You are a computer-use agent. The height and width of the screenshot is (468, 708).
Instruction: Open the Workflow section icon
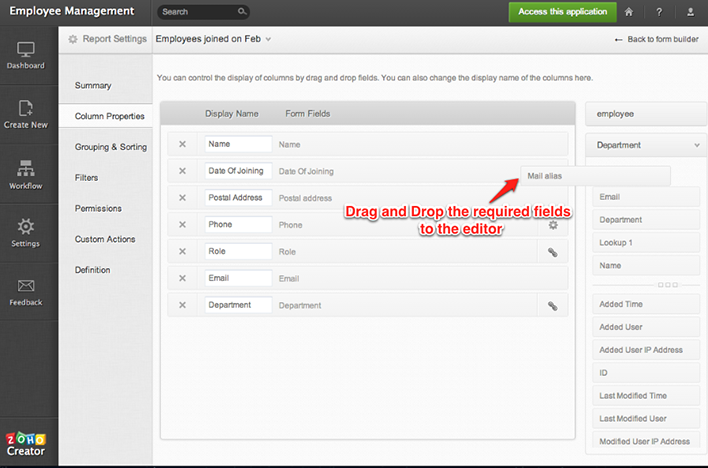pos(26,172)
